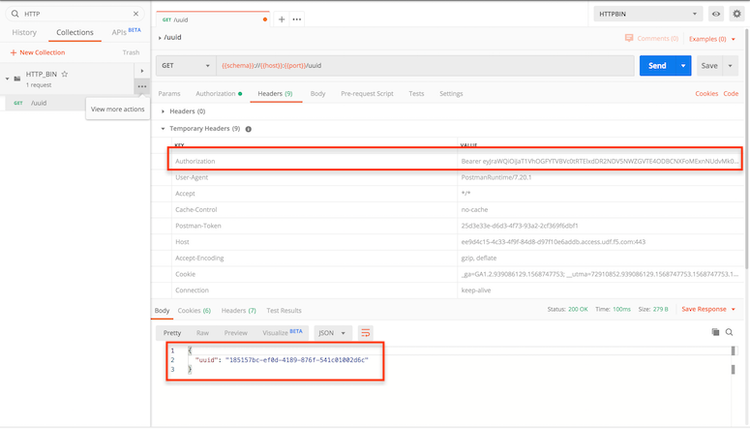This screenshot has height=429, width=750.
Task: Search within the response body
Action: [x=730, y=332]
